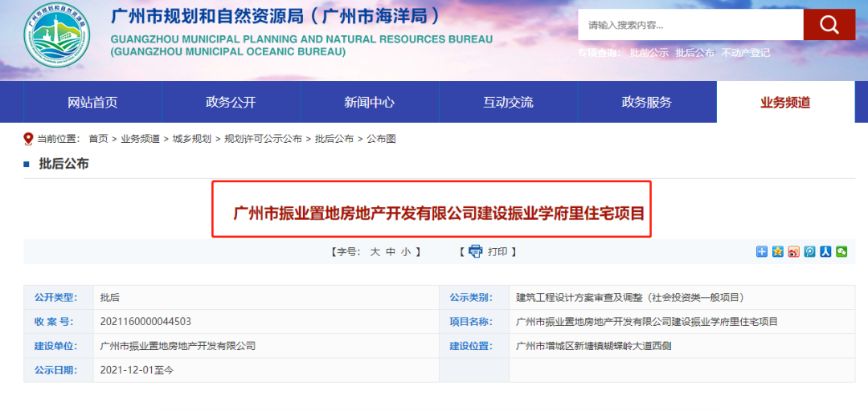Set font size to small (小)
Screen dimensions: 868x411
406,251
